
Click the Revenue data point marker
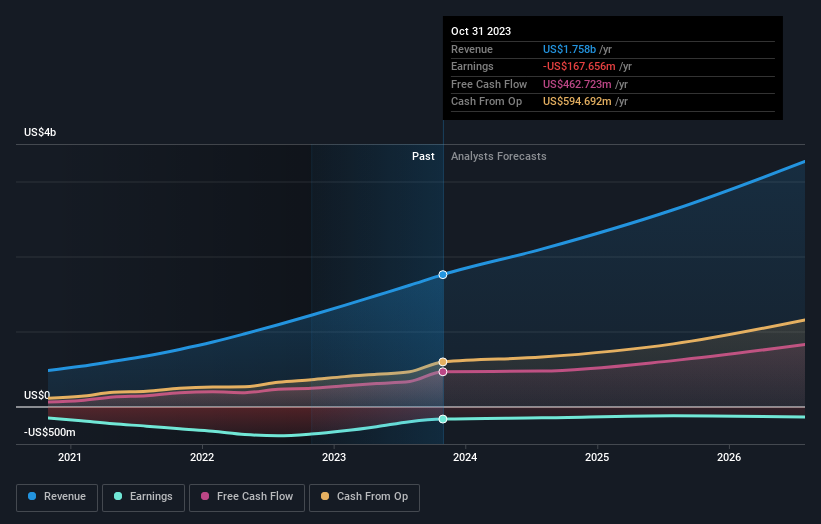click(443, 274)
